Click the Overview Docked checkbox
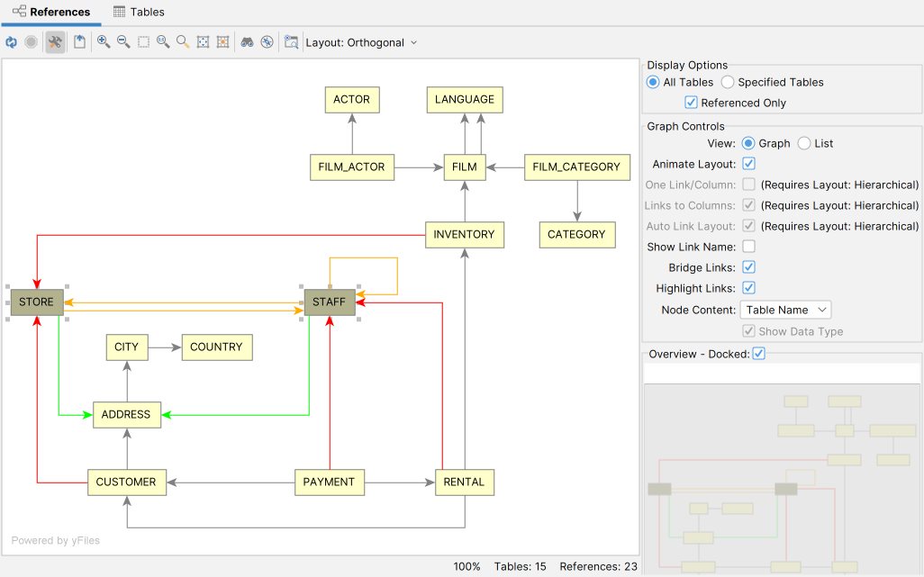924x577 pixels. click(x=758, y=354)
